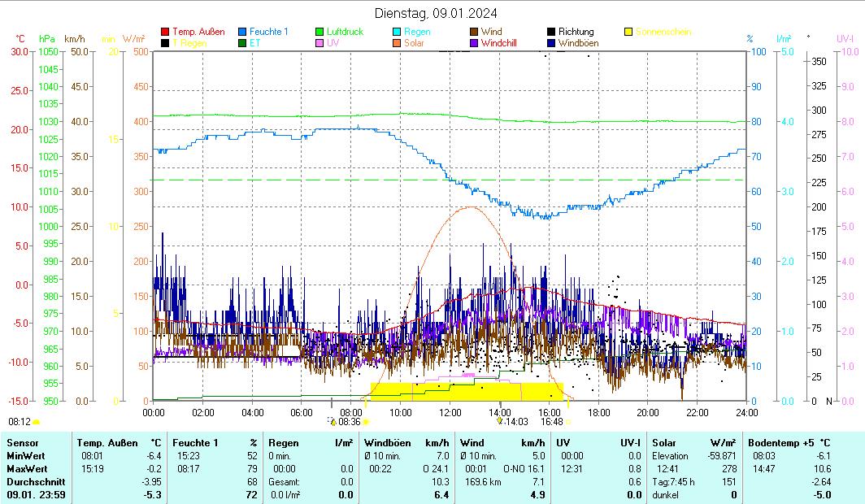Click the 08:36 sunrise time label
This screenshot has height=504, width=865.
pyautogui.click(x=350, y=422)
